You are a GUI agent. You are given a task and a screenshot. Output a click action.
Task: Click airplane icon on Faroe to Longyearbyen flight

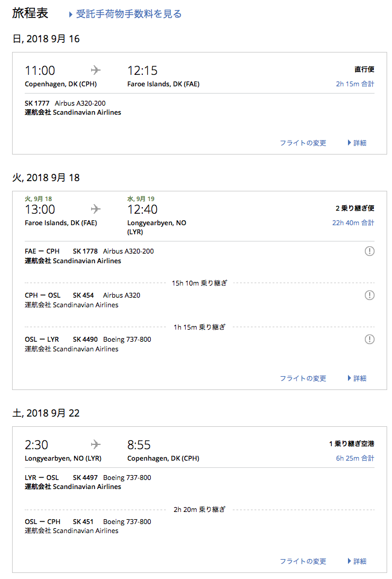[95, 209]
